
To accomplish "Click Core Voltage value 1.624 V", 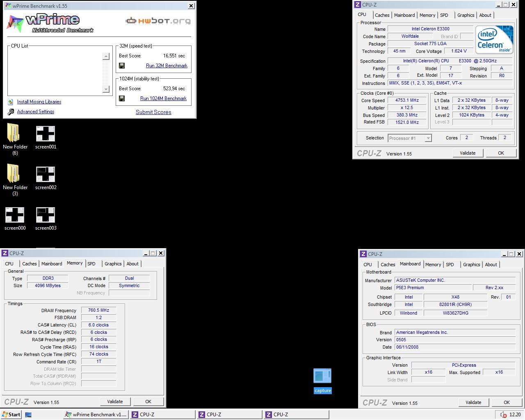I will tap(459, 51).
